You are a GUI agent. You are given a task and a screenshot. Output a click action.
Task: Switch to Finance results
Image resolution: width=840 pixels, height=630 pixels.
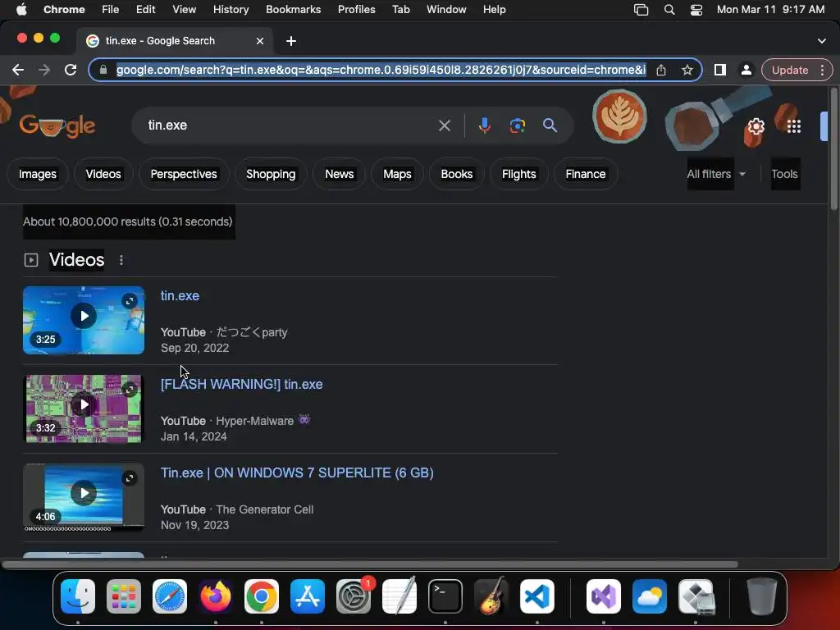click(x=586, y=174)
